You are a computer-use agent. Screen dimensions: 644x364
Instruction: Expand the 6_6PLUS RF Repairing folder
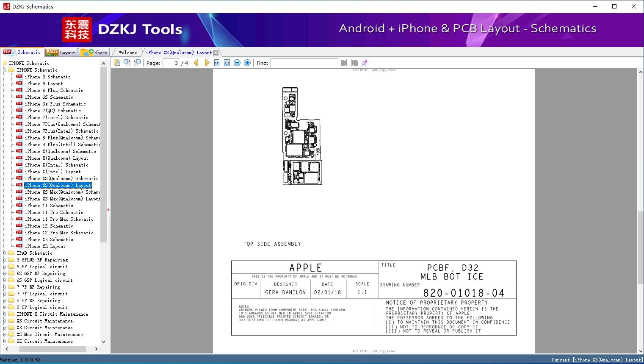(5, 260)
